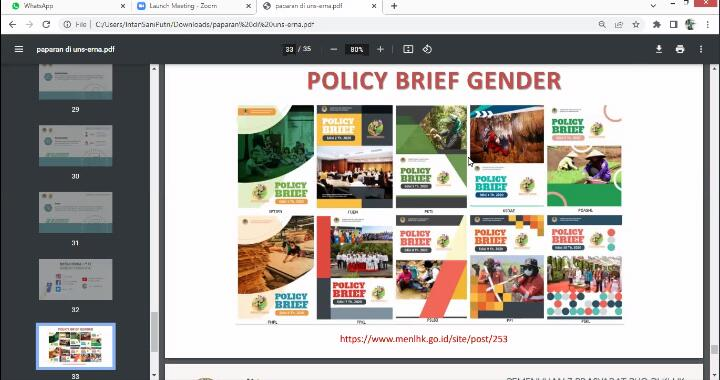Click thumbnail panel scrollbar thumb

pos(154,332)
